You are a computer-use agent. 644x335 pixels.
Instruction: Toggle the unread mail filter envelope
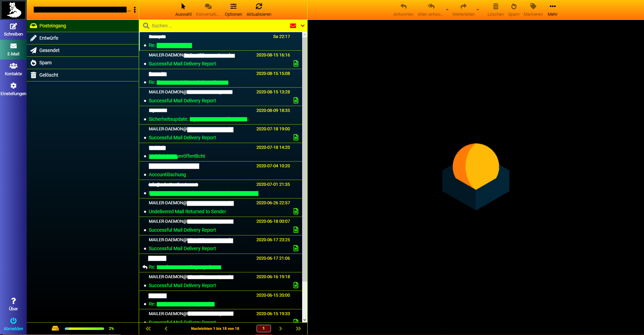pos(293,26)
